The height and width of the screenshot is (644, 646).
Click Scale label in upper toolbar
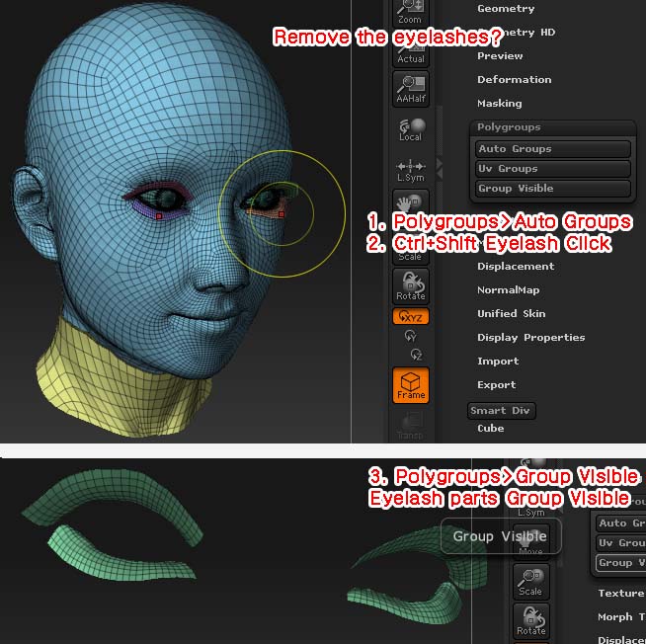point(410,257)
